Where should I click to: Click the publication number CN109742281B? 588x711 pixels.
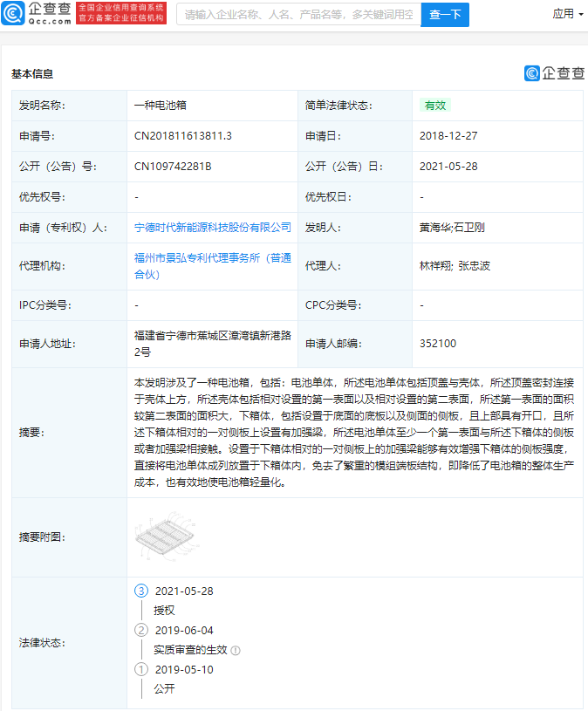[x=173, y=167]
